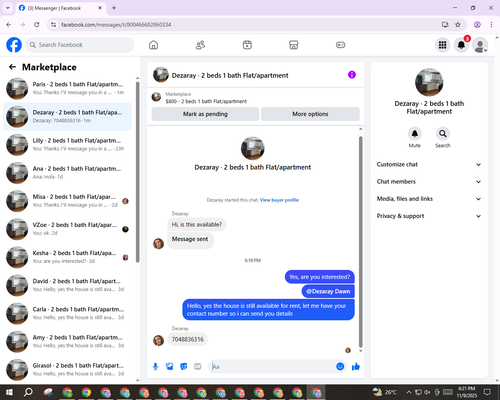Show hidden system tray icons

(x=409, y=392)
